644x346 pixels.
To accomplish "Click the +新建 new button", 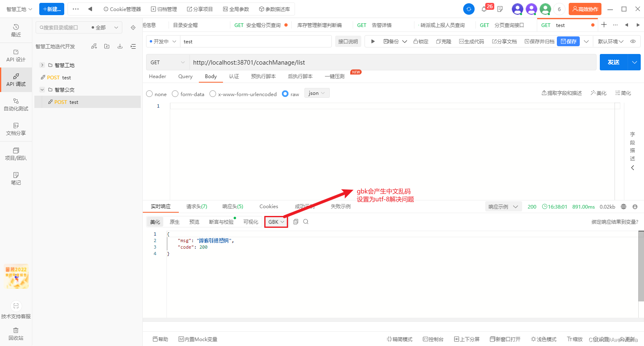I will [52, 9].
